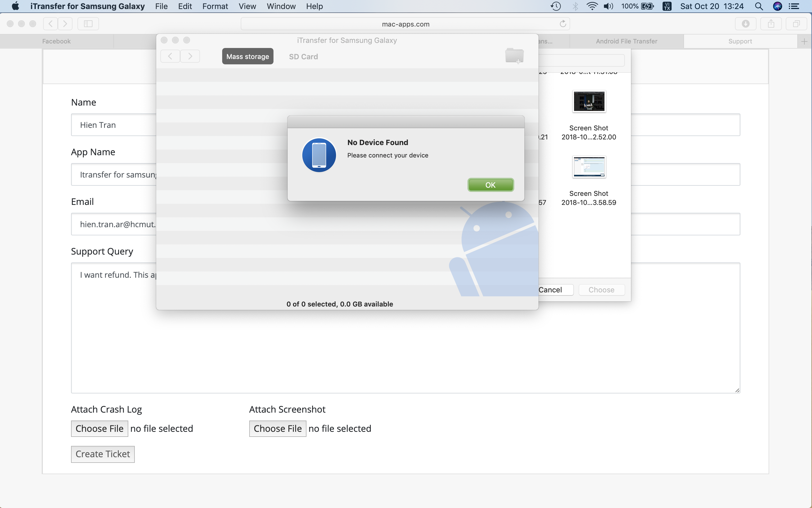This screenshot has width=812, height=508.
Task: Click the Create Ticket button
Action: [103, 454]
